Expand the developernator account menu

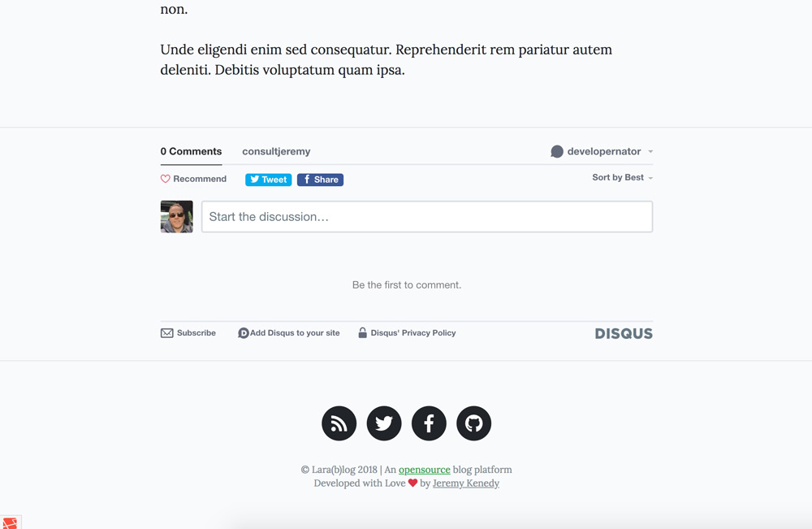[x=650, y=151]
